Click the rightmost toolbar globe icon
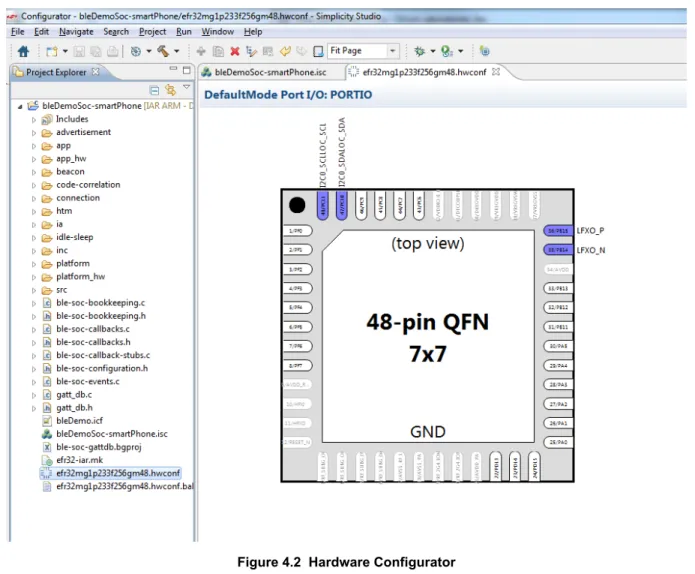Image resolution: width=695 pixels, height=574 pixels. click(484, 51)
